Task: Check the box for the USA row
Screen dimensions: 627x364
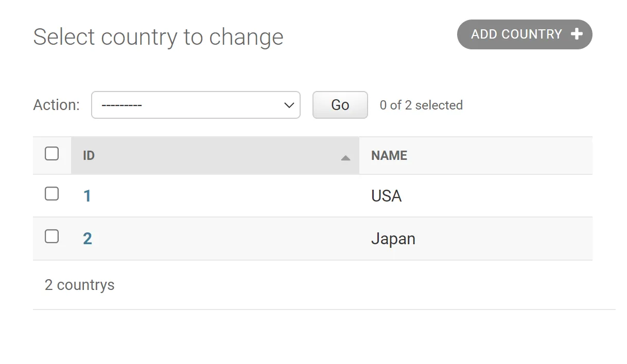Action: click(x=52, y=194)
